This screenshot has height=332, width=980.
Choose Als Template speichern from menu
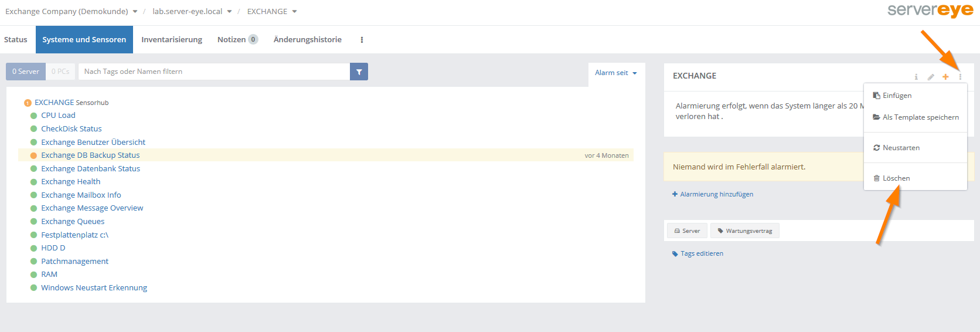pyautogui.click(x=915, y=117)
